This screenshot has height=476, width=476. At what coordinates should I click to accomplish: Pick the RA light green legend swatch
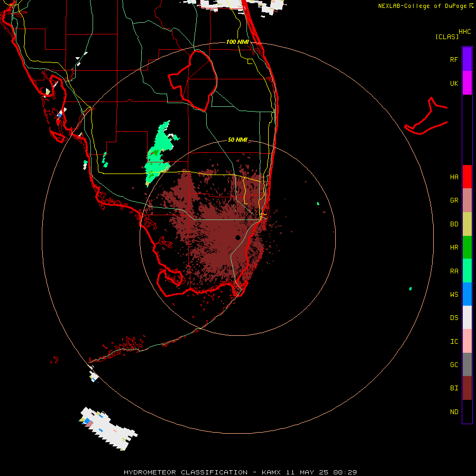[467, 271]
